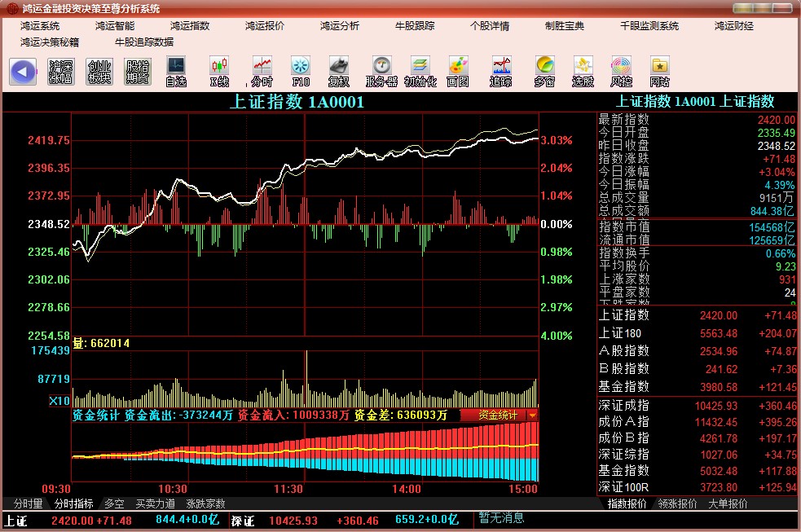The image size is (801, 532).
Task: Expand the 资金统计 indicator dropdown
Action: 533,415
